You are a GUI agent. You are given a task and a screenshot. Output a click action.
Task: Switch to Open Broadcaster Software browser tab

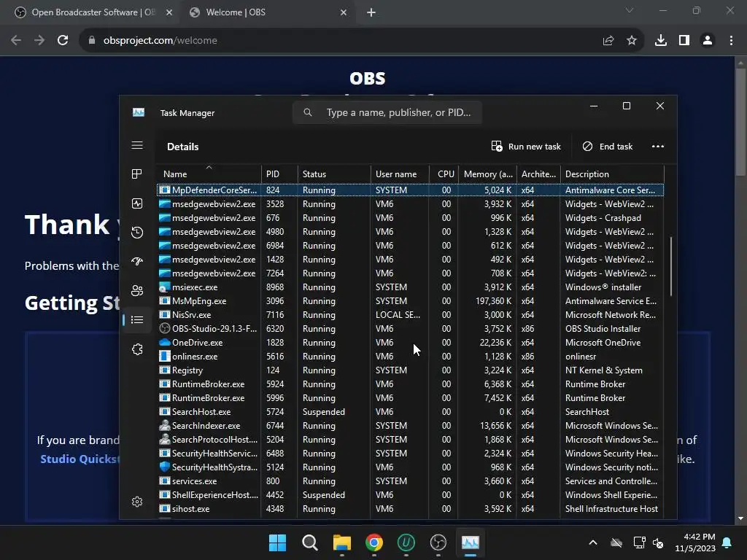pos(93,12)
